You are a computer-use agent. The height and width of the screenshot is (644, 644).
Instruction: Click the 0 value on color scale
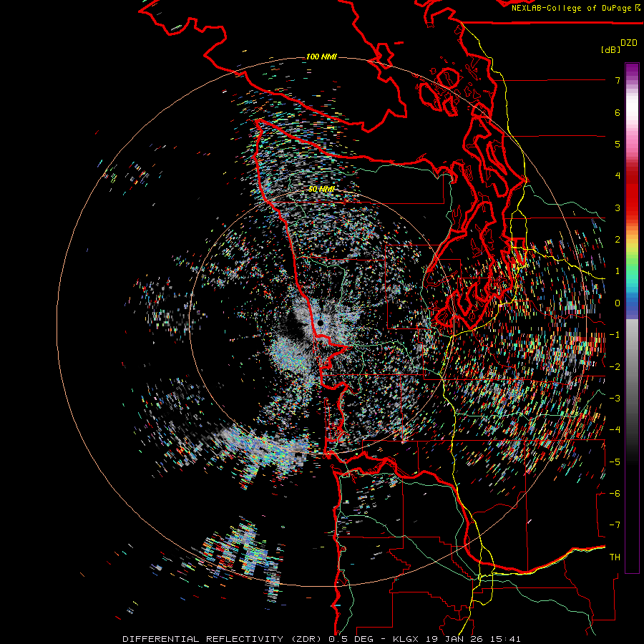(x=618, y=303)
